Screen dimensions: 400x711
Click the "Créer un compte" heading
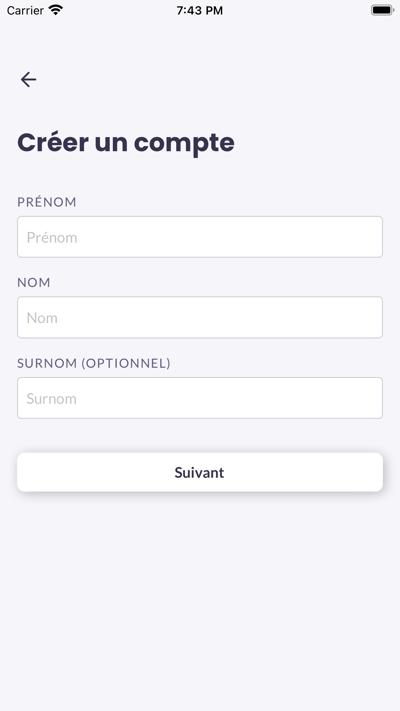click(126, 143)
